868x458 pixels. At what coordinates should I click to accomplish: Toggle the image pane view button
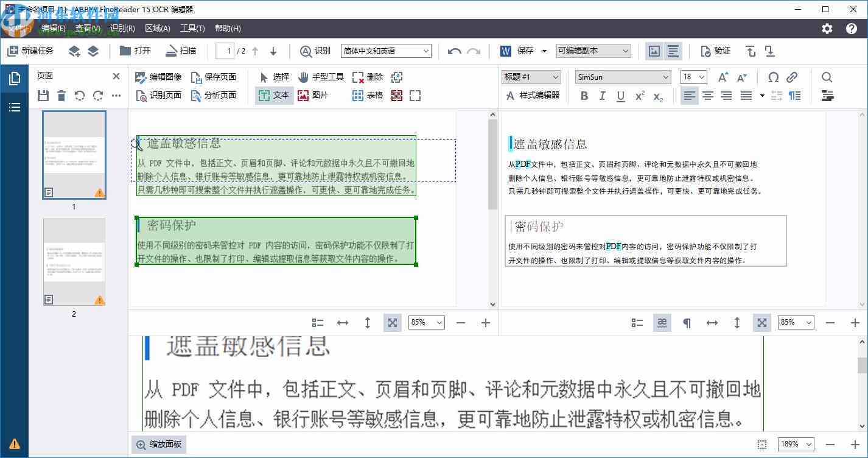pyautogui.click(x=654, y=51)
